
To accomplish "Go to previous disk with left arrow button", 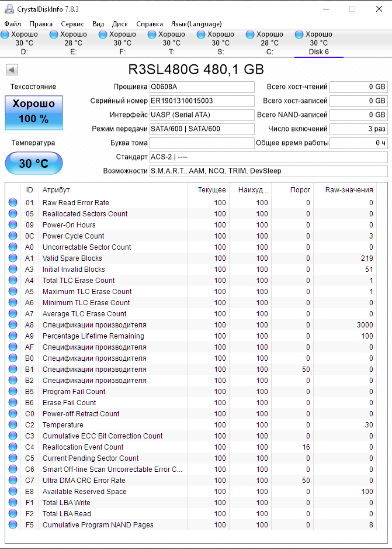I will (x=12, y=70).
